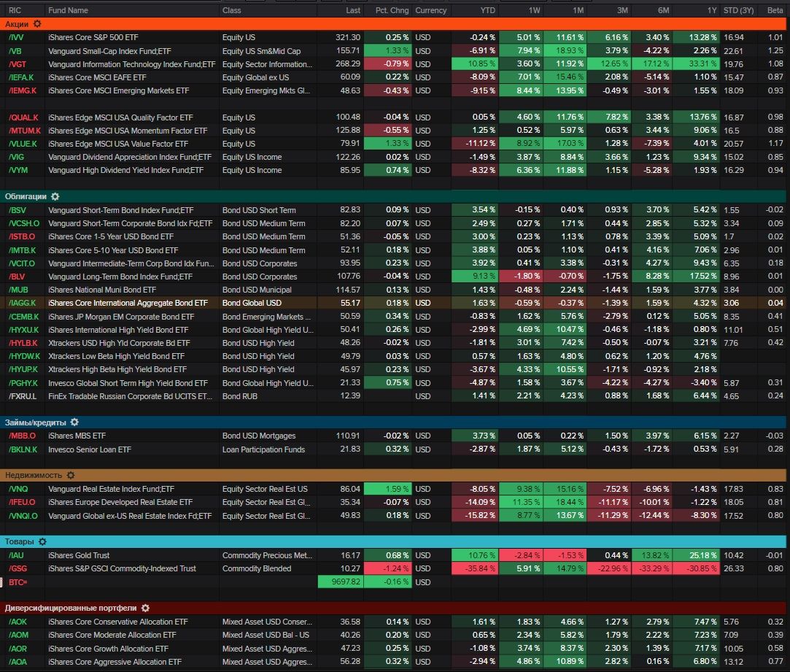Sort by YTD column header
This screenshot has height=672, width=790.
[x=488, y=10]
